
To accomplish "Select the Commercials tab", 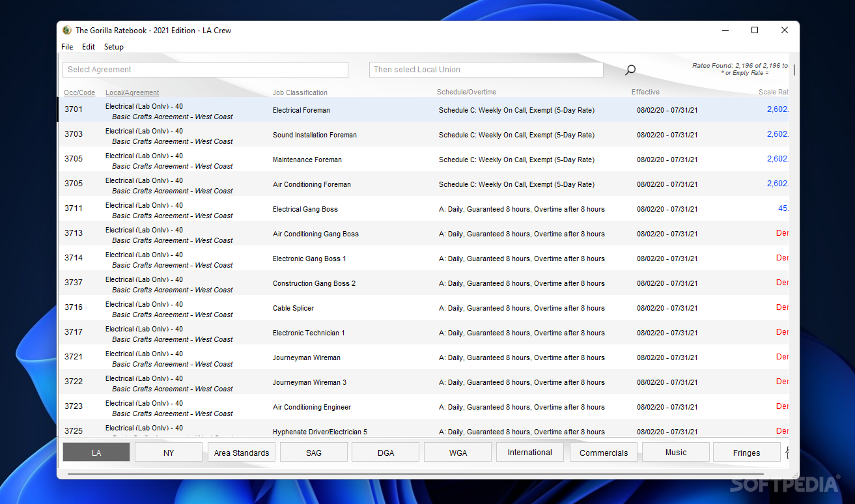I will click(x=604, y=453).
